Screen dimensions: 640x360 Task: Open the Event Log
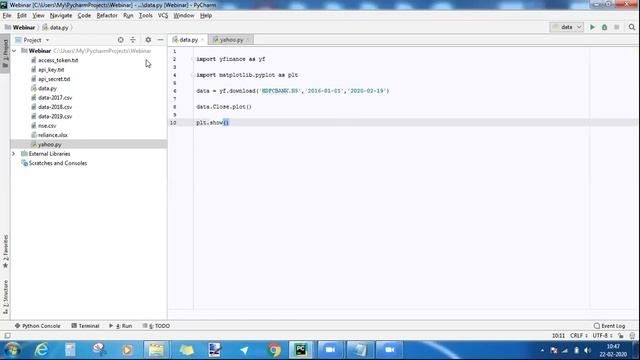pos(609,326)
